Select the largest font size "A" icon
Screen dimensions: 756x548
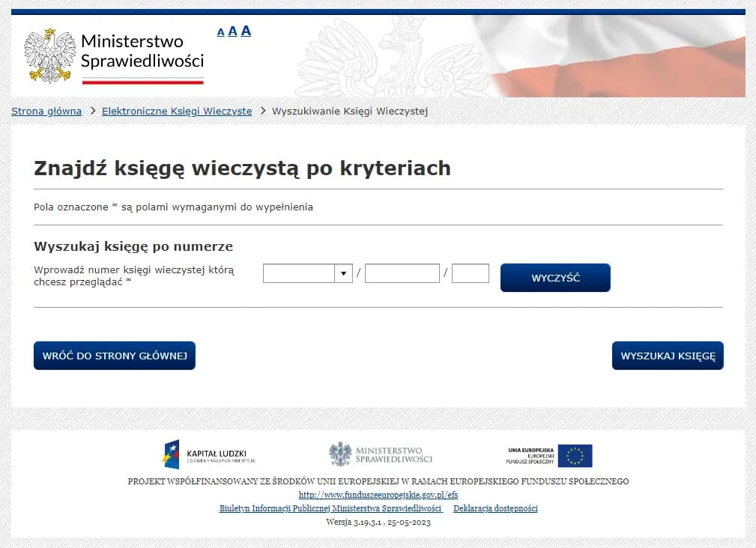[246, 31]
